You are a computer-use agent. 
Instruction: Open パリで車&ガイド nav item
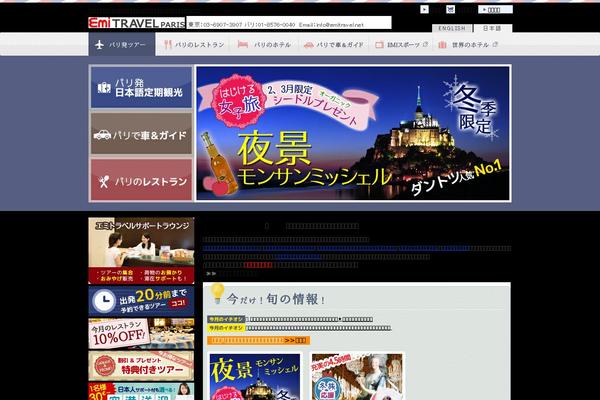tap(334, 45)
